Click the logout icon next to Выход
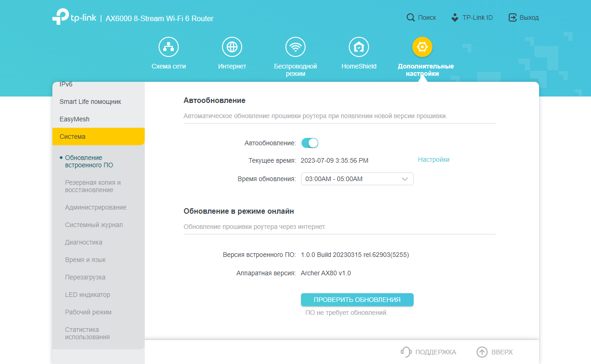This screenshot has width=591, height=364. (512, 17)
